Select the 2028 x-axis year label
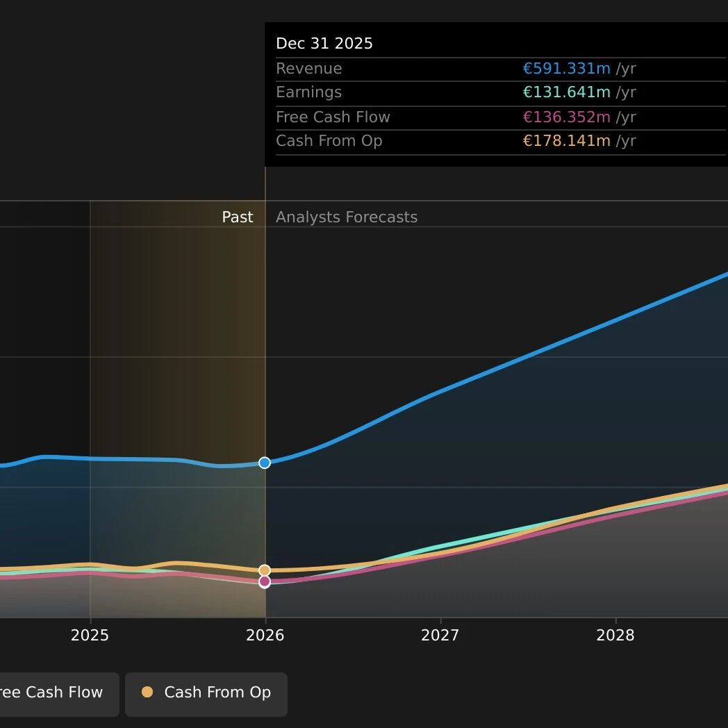 pyautogui.click(x=615, y=635)
